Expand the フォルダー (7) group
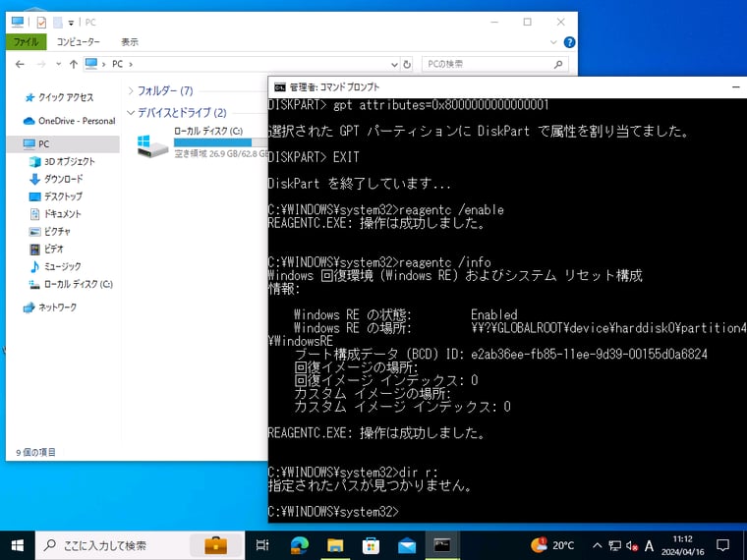747x560 pixels. click(131, 90)
